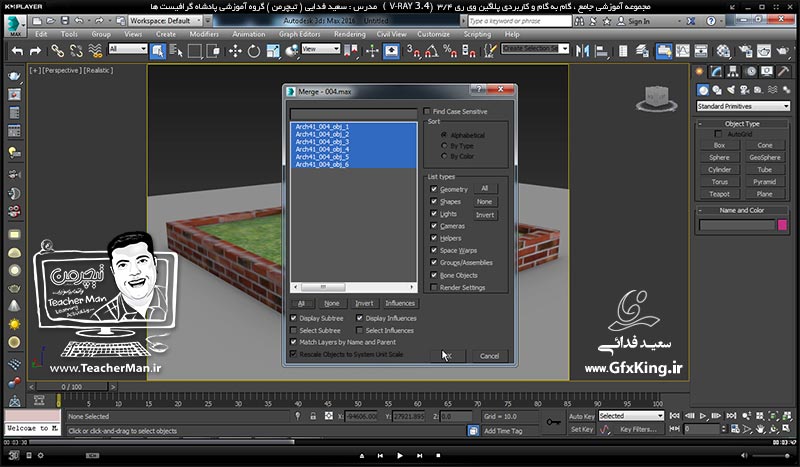Uncheck the Cameras list type
This screenshot has width=800, height=467.
point(434,226)
